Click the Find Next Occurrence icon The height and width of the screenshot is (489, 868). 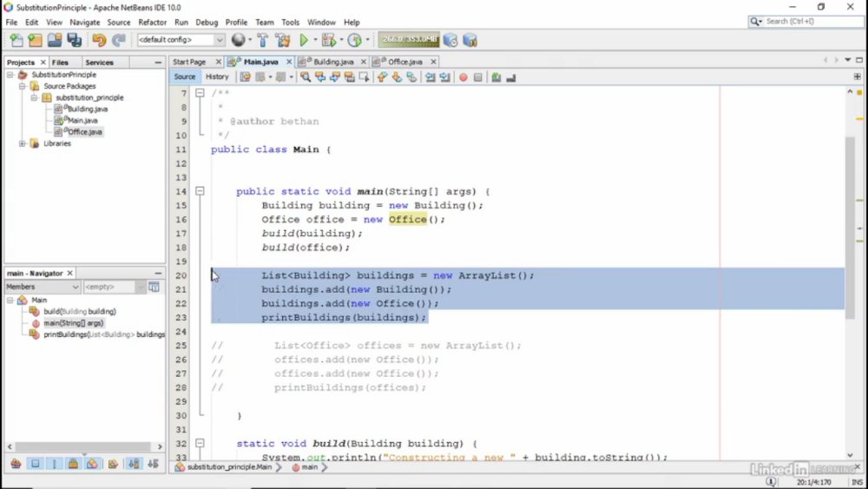[334, 77]
